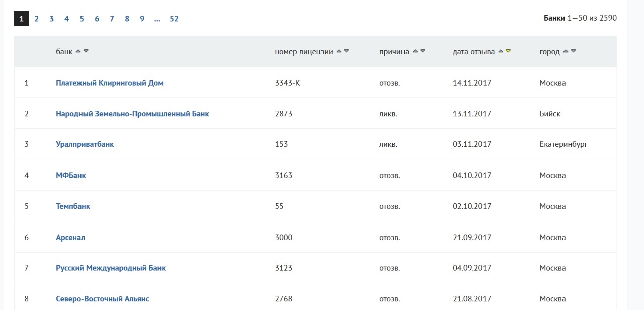Open Темпбанк link
This screenshot has height=310, width=644.
(x=73, y=206)
